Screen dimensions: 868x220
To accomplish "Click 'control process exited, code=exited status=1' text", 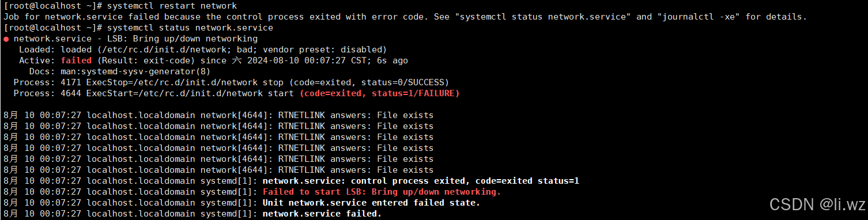I will (x=466, y=181).
